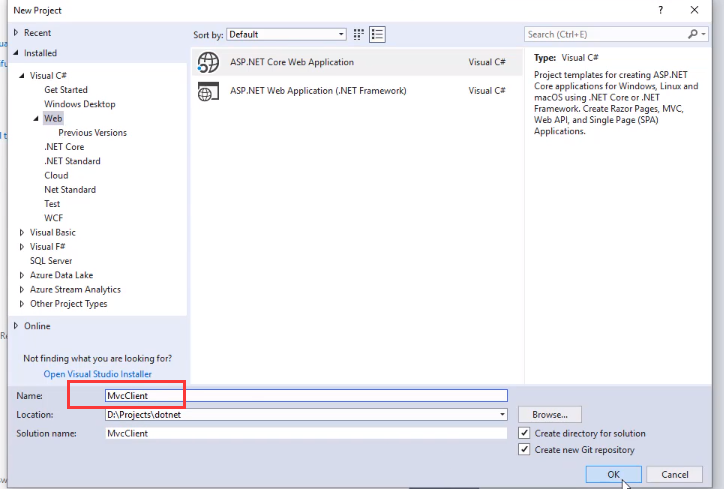
Task: Open the Location path dropdown arrow
Action: tap(502, 415)
